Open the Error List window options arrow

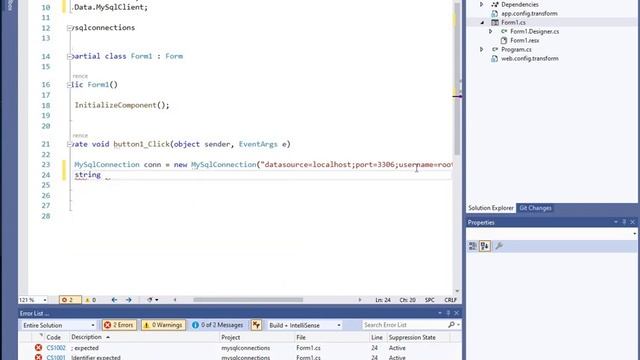point(440,313)
